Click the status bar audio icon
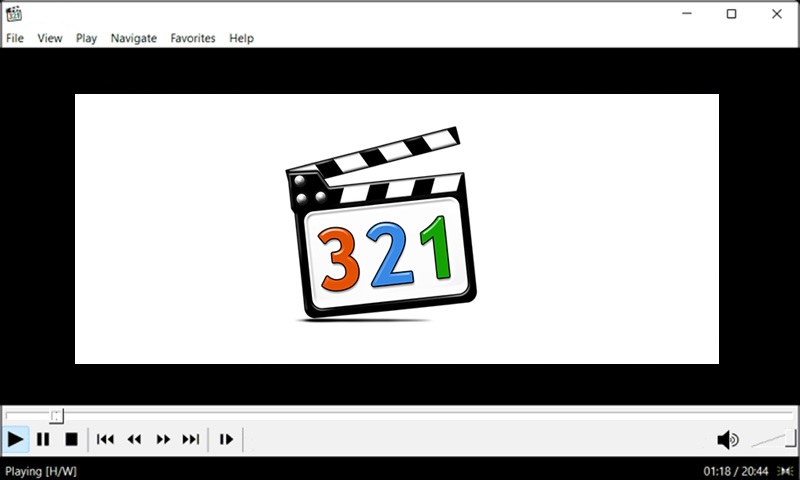The width and height of the screenshot is (800, 480). [785, 471]
